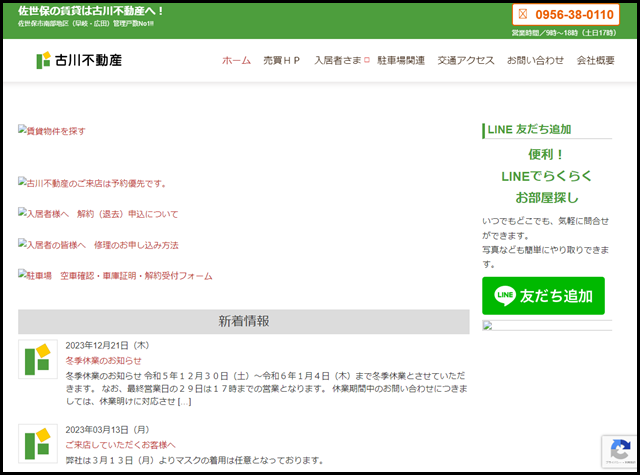View 交通アクセス page
The image size is (640, 475).
[466, 60]
